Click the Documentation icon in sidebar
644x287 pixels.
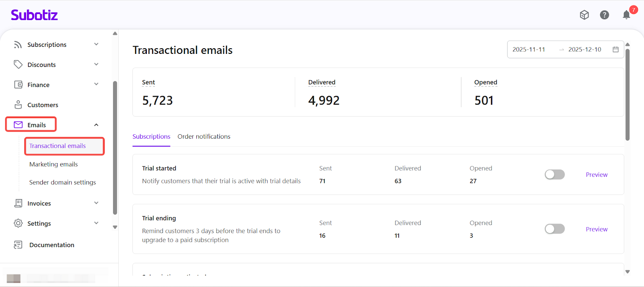click(18, 245)
